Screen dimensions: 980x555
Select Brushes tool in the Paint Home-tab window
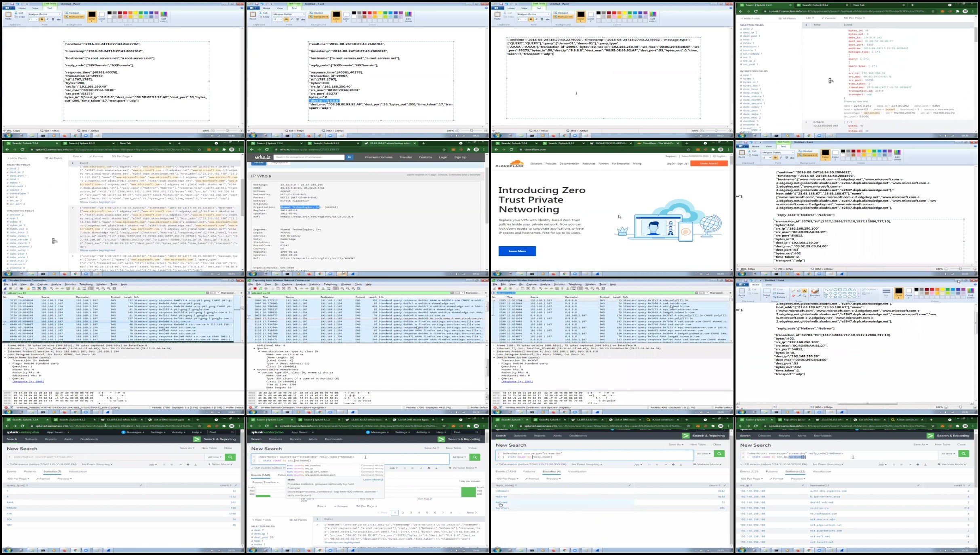coord(815,293)
